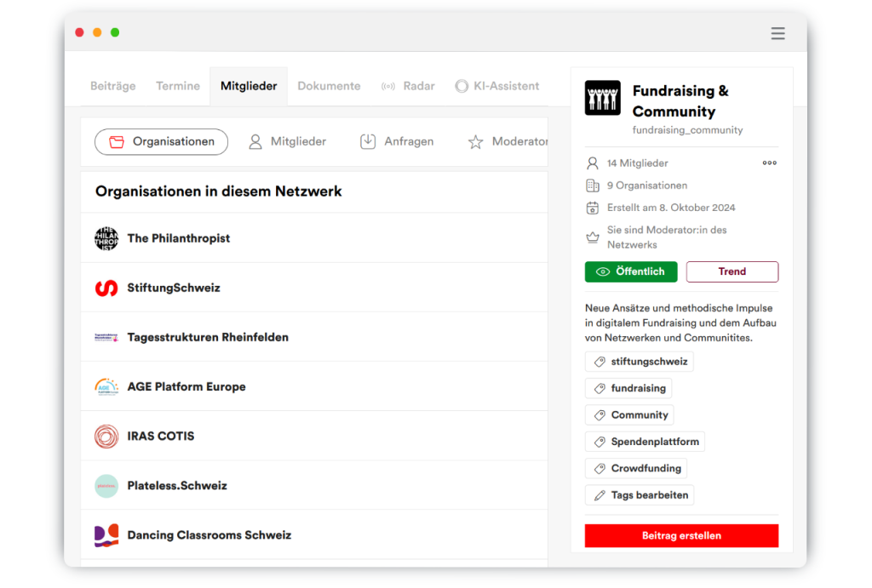Image resolution: width=872 pixels, height=588 pixels.
Task: Click Tags bearbeiten button
Action: (640, 495)
